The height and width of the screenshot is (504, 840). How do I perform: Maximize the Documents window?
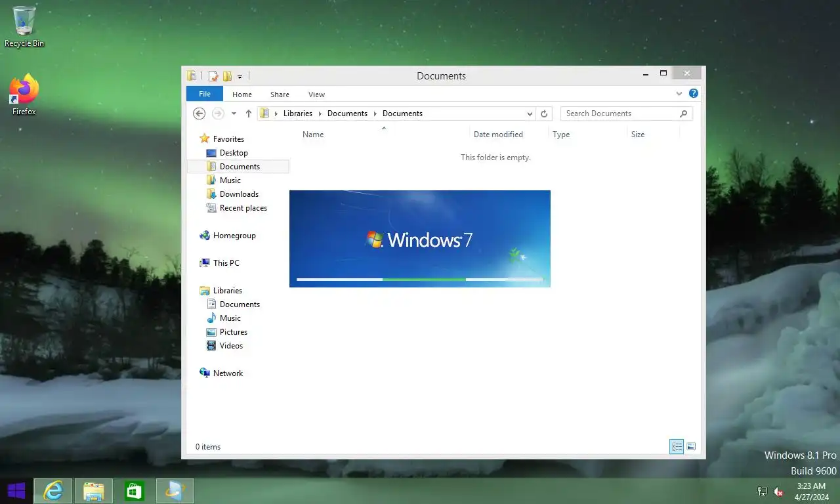pos(663,73)
